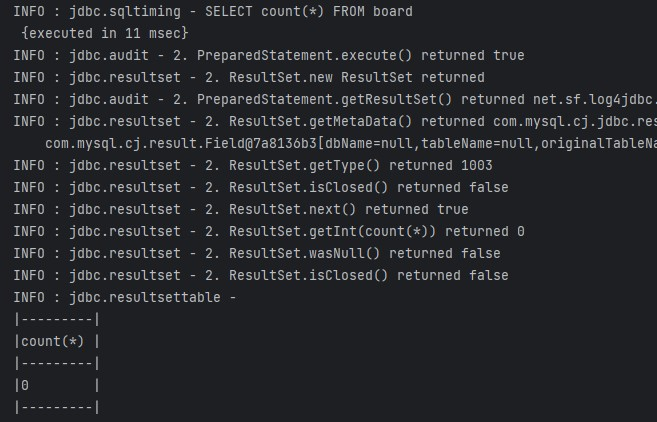Click the PreparedStatement.execute() returned true line
The height and width of the screenshot is (422, 657).
click(x=269, y=55)
